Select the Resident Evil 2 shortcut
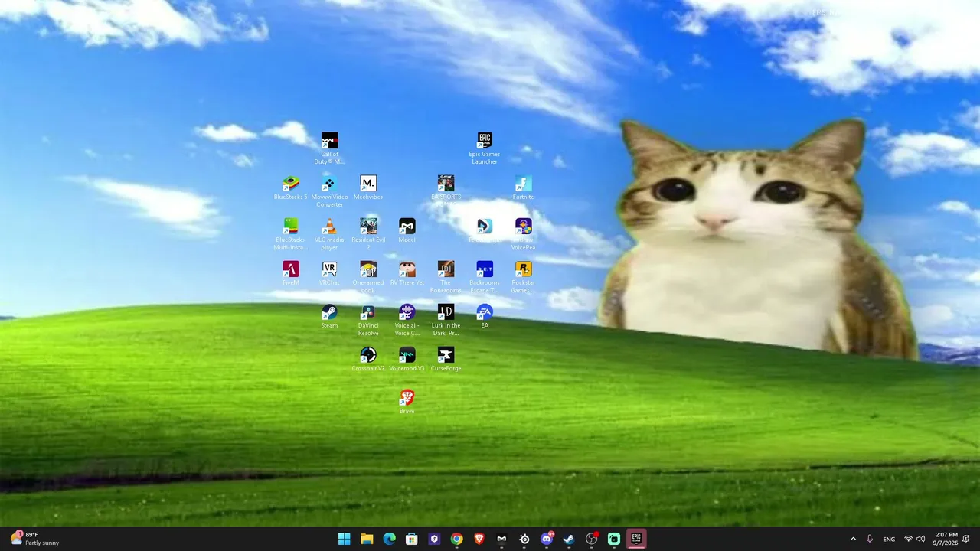 pyautogui.click(x=368, y=234)
